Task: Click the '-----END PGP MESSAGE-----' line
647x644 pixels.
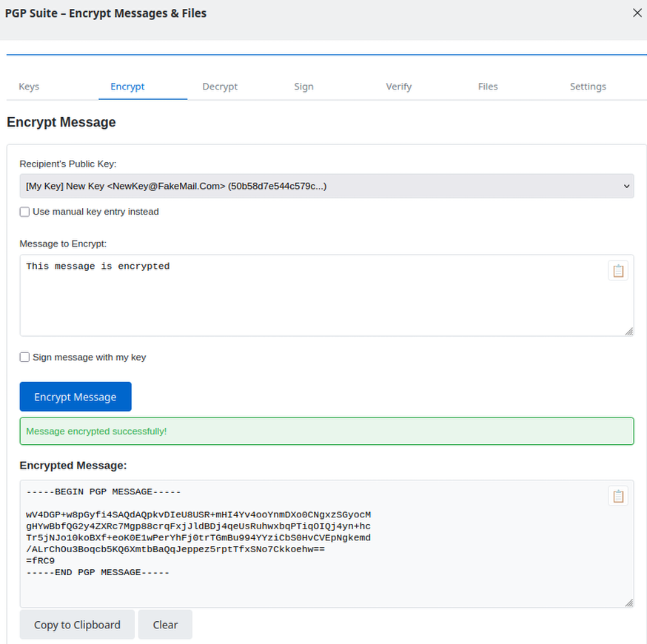Action: tap(98, 573)
